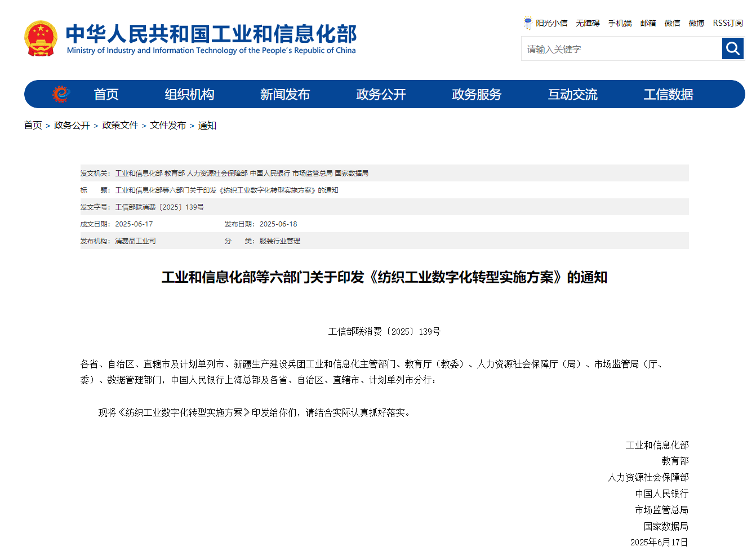Click the red gear icon in navigation bar
The width and height of the screenshot is (756, 560).
[60, 94]
